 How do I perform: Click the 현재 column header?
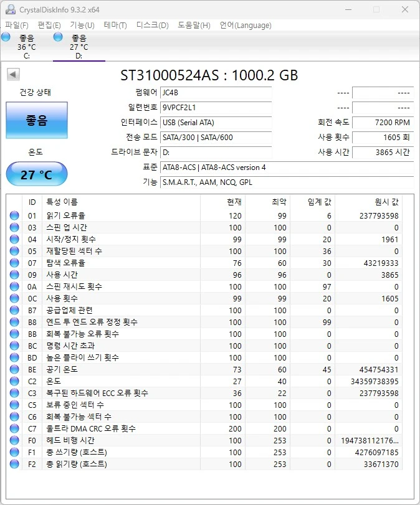point(222,202)
